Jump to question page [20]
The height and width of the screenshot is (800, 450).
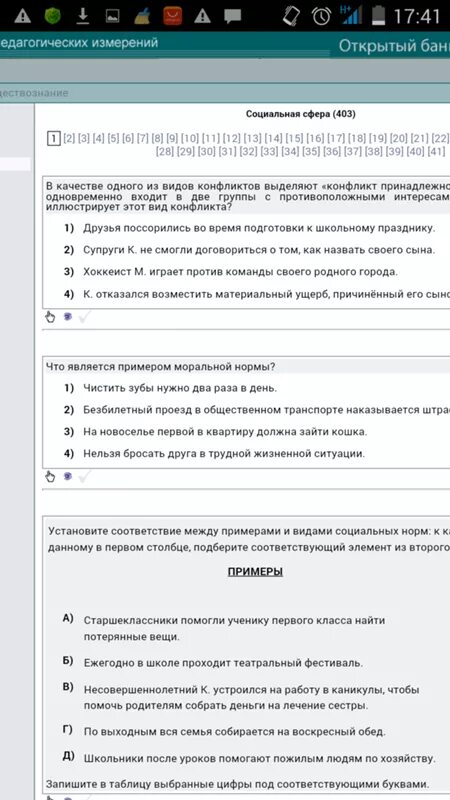click(398, 138)
